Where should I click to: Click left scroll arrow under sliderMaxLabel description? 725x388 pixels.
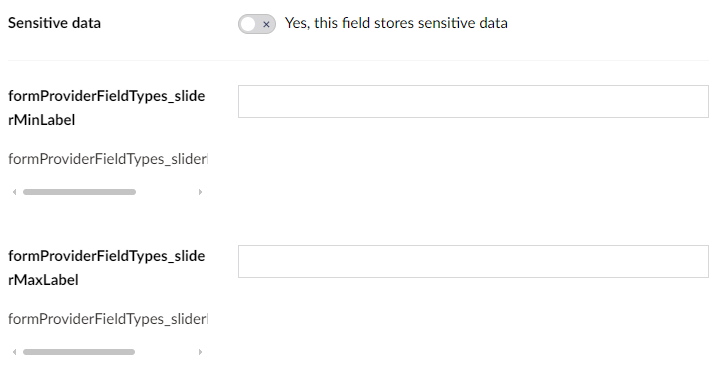pyautogui.click(x=14, y=352)
